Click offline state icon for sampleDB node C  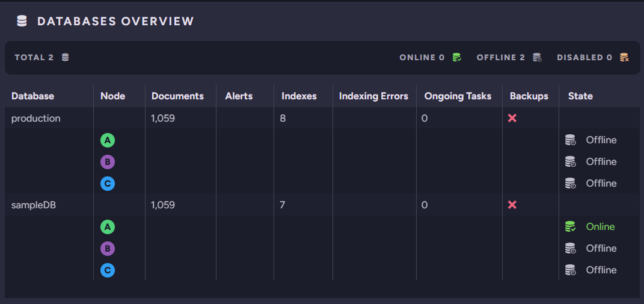(x=571, y=270)
